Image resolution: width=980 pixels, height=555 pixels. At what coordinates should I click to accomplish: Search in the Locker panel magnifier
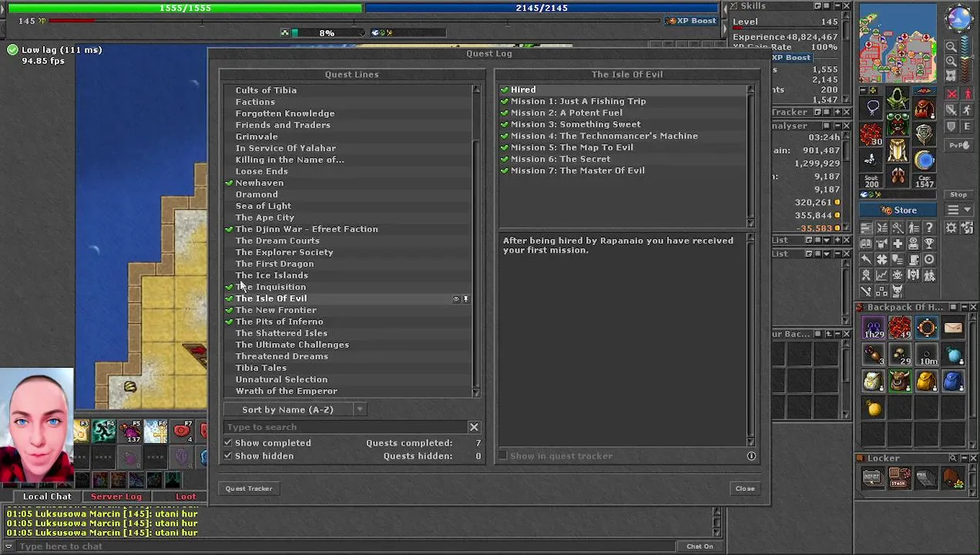[x=953, y=458]
